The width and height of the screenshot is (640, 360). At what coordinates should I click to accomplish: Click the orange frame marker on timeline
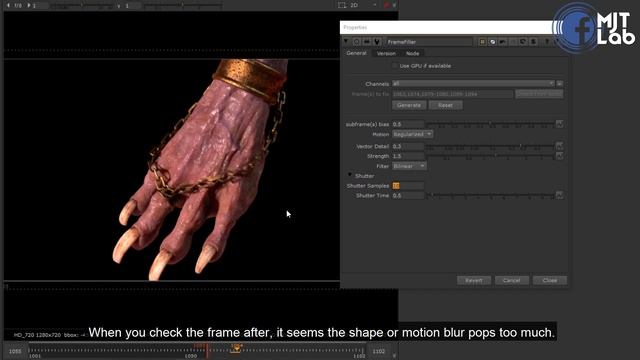[x=236, y=348]
